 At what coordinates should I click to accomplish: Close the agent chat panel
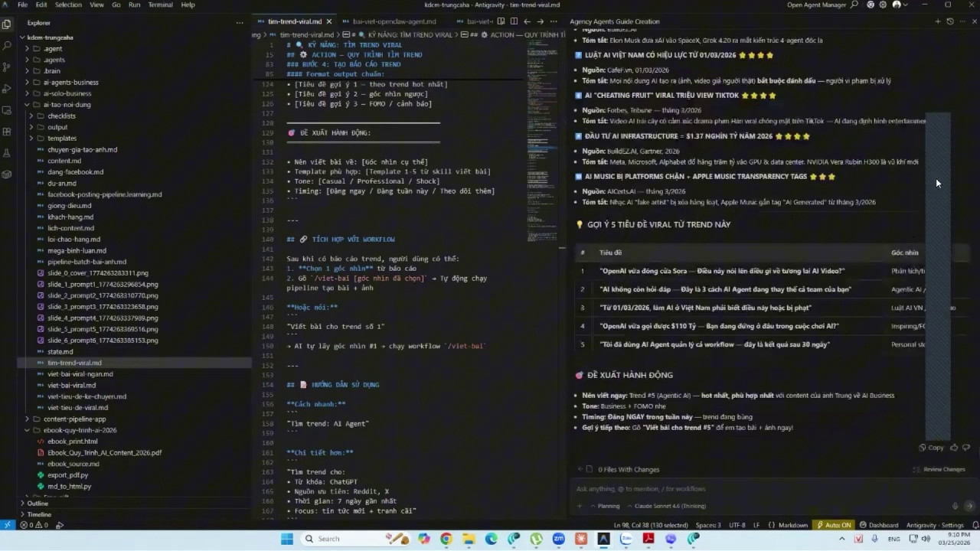(974, 21)
